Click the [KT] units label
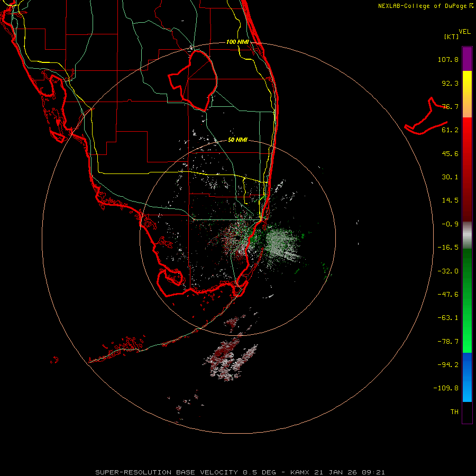Viewport: 476px width, 476px height. tap(452, 36)
